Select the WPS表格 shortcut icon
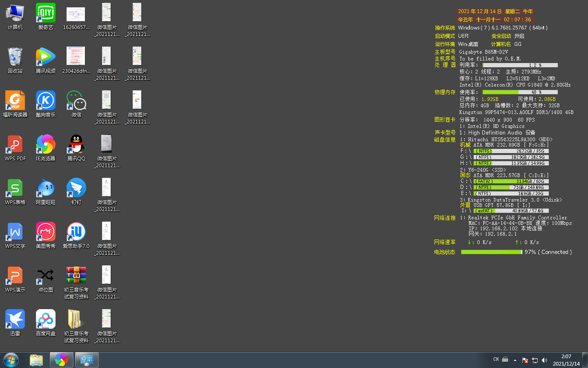 [x=15, y=192]
